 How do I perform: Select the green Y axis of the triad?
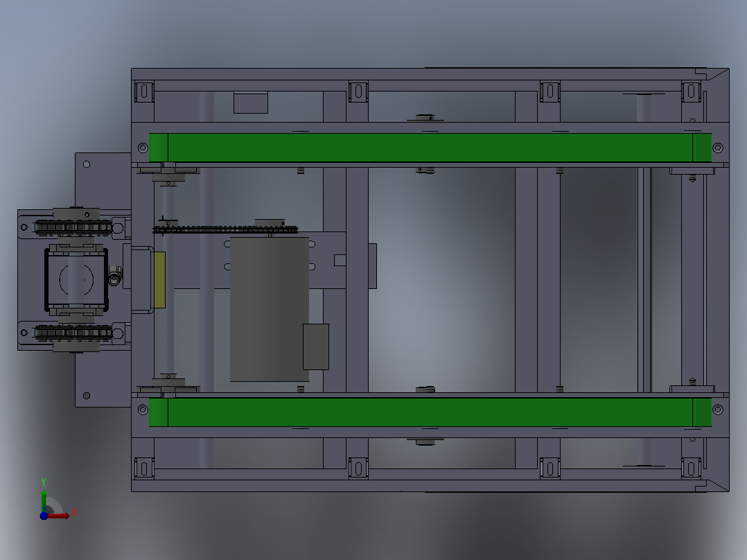tap(44, 500)
